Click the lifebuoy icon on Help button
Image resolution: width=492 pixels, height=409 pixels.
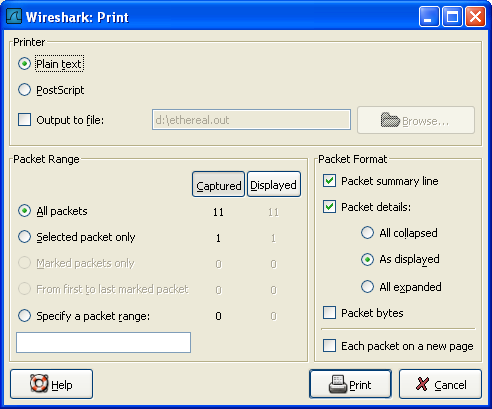(x=39, y=383)
